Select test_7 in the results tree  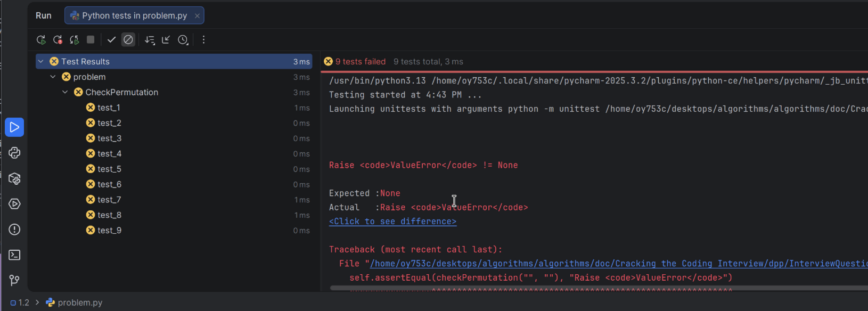(x=174, y=200)
